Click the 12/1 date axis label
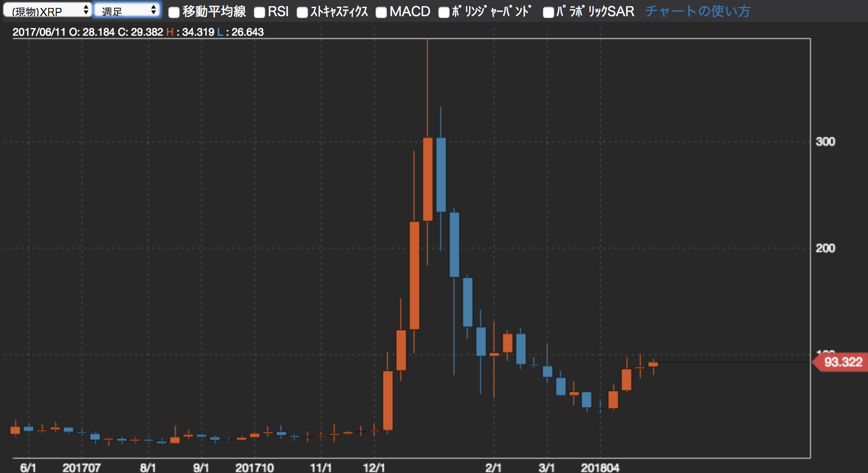 374,468
